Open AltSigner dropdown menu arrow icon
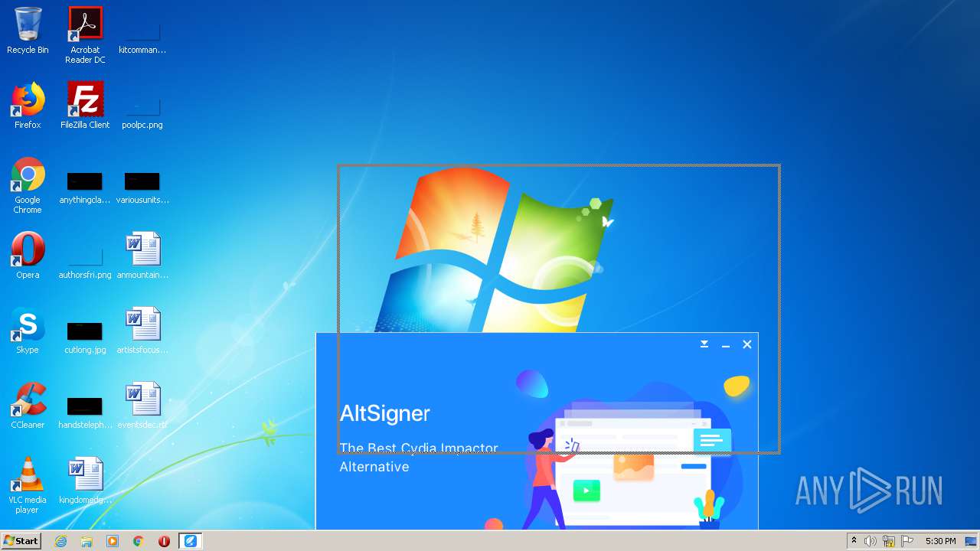The width and height of the screenshot is (980, 551). (704, 344)
